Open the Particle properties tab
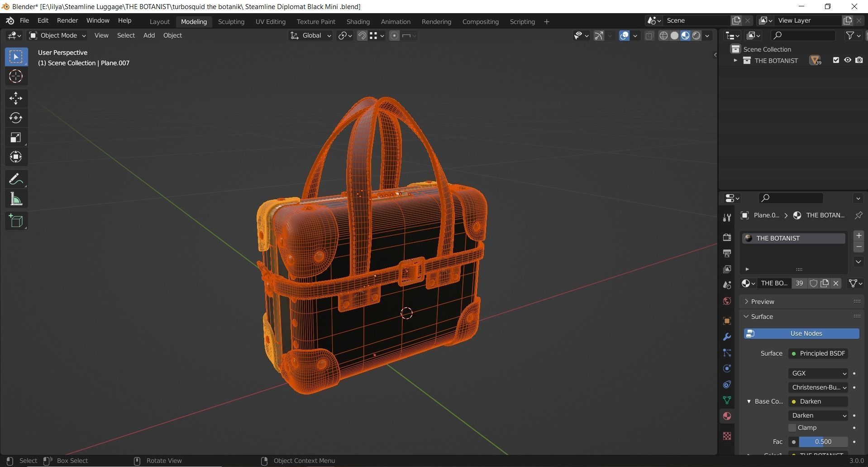 pos(727,353)
